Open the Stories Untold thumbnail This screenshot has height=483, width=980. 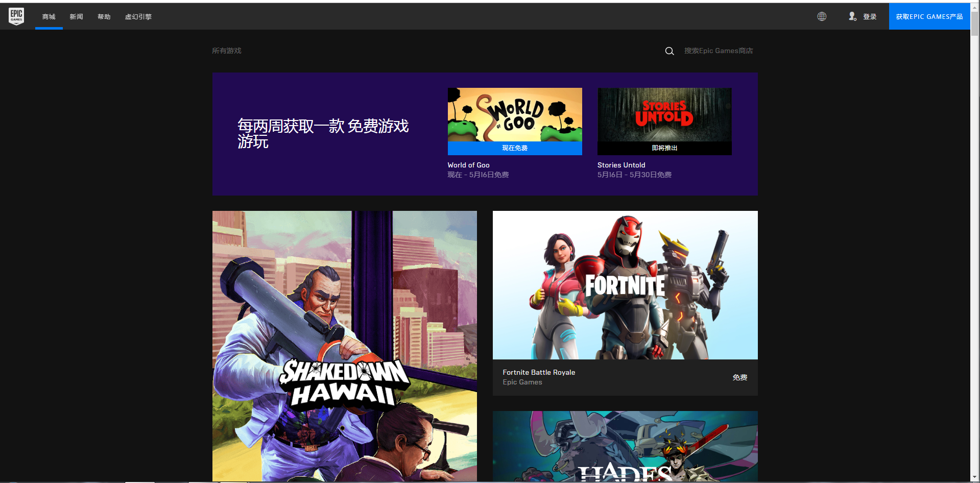664,114
